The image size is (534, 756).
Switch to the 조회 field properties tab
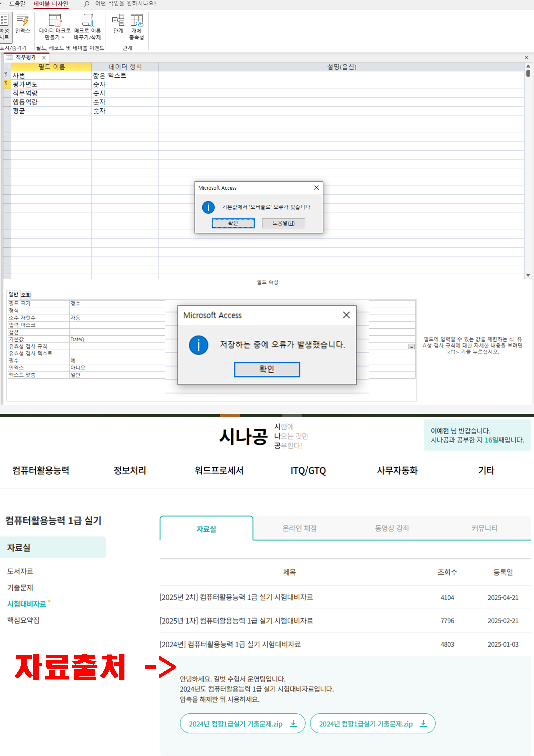(x=26, y=295)
